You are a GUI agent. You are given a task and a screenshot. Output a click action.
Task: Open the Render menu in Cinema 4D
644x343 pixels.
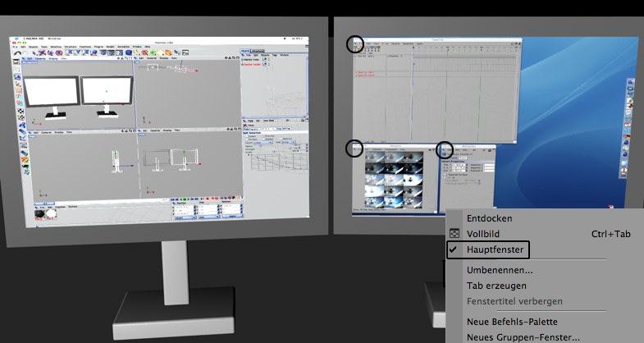[x=110, y=47]
